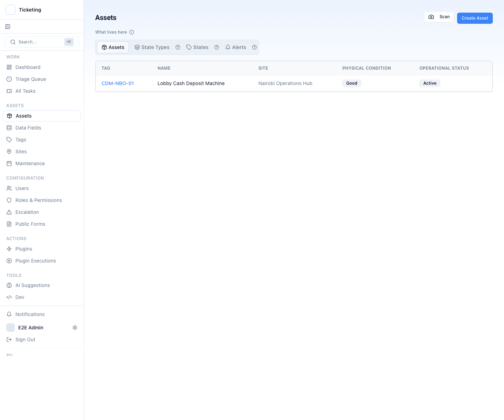Open help icon next to States tab
The image size is (504, 420).
[x=217, y=47]
